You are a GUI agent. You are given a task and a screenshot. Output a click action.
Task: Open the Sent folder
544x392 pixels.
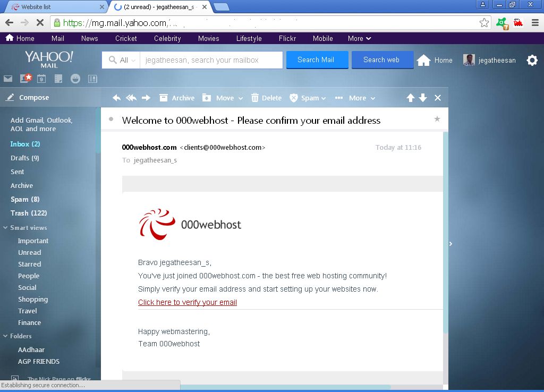[x=17, y=172]
